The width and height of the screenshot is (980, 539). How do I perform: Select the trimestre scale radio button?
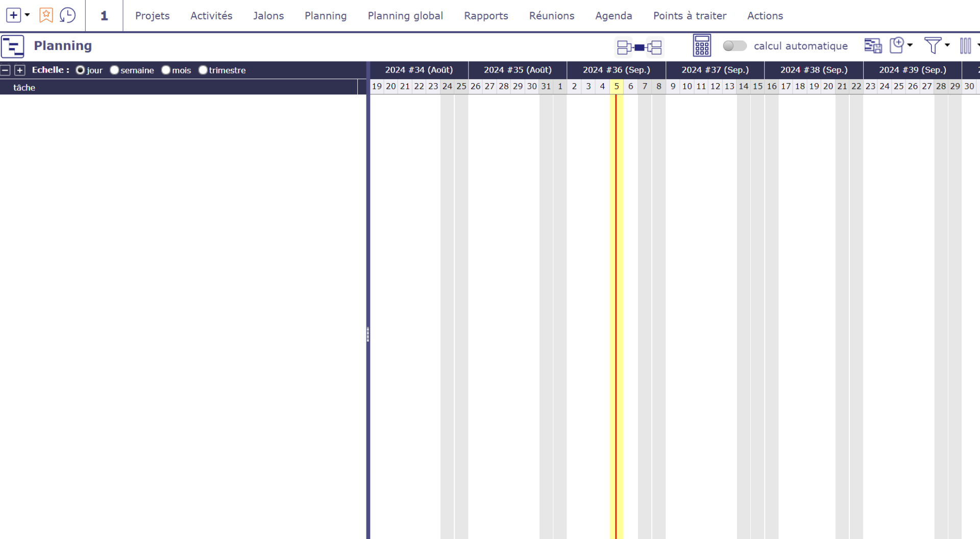203,70
